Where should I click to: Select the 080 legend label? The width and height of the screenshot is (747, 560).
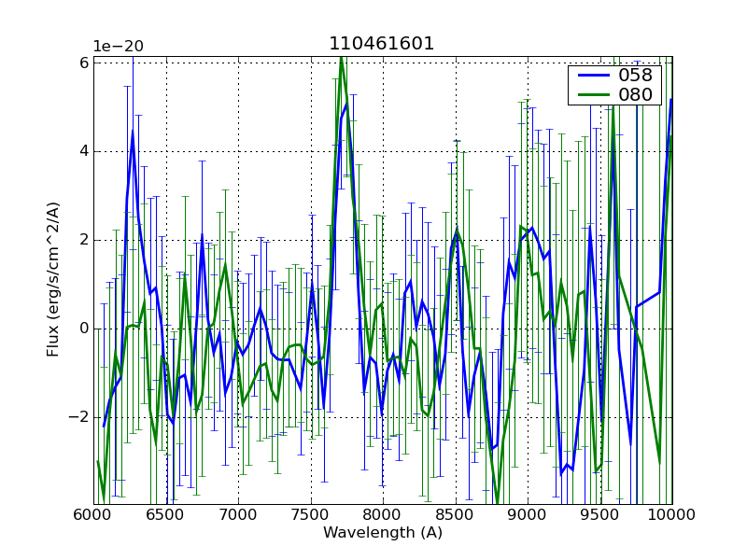637,94
